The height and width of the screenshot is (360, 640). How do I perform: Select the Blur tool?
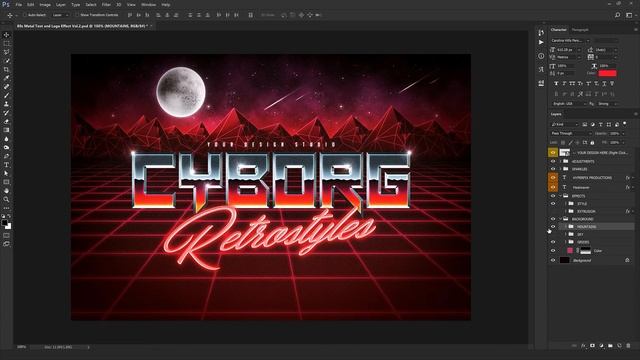point(6,139)
